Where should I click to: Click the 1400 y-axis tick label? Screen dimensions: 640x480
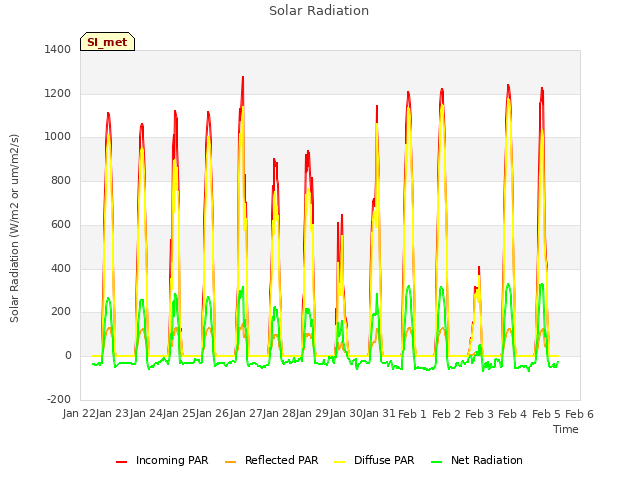(x=58, y=49)
